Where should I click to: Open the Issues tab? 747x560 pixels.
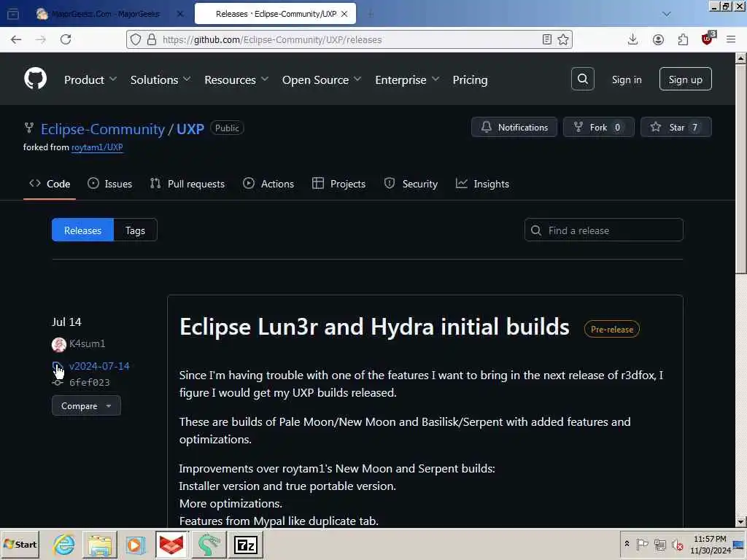[x=110, y=184]
